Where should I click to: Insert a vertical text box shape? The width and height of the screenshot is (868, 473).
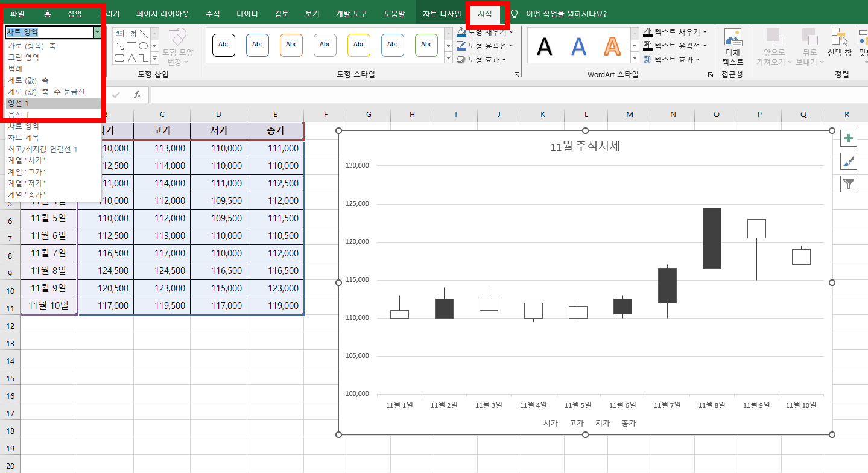point(131,33)
